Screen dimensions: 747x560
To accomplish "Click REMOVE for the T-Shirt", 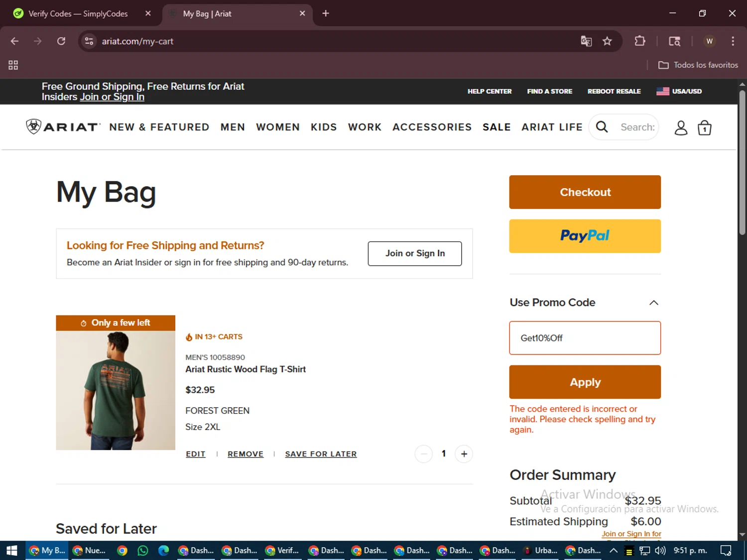I will [x=246, y=454].
